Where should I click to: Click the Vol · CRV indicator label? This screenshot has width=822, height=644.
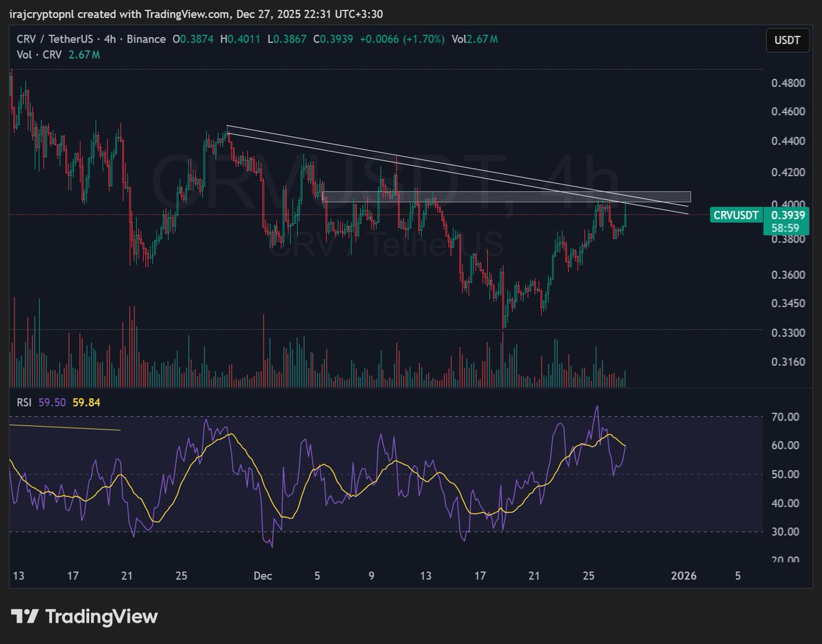(x=40, y=55)
